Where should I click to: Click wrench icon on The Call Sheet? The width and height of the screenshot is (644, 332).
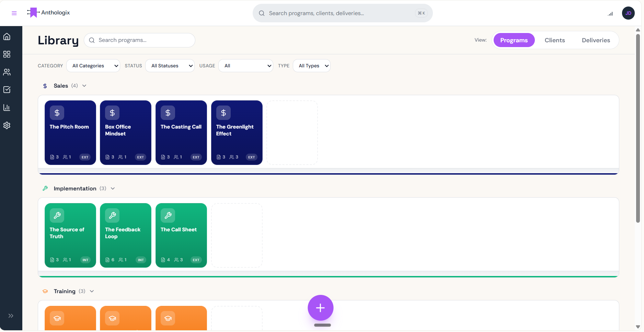click(168, 215)
